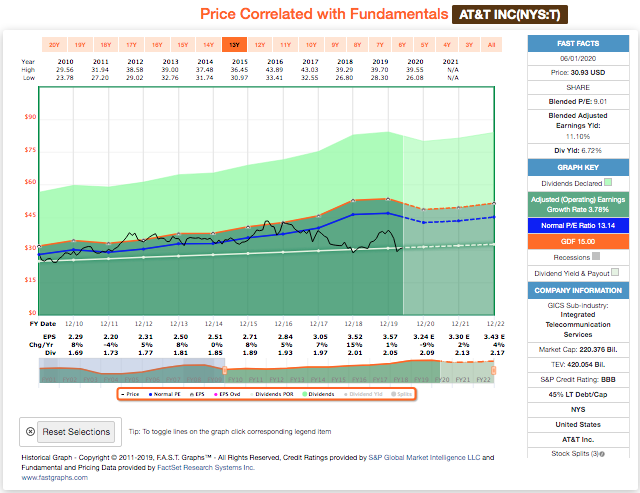Image resolution: width=640 pixels, height=493 pixels.
Task: Click the active 13Y range tab
Action: [234, 45]
